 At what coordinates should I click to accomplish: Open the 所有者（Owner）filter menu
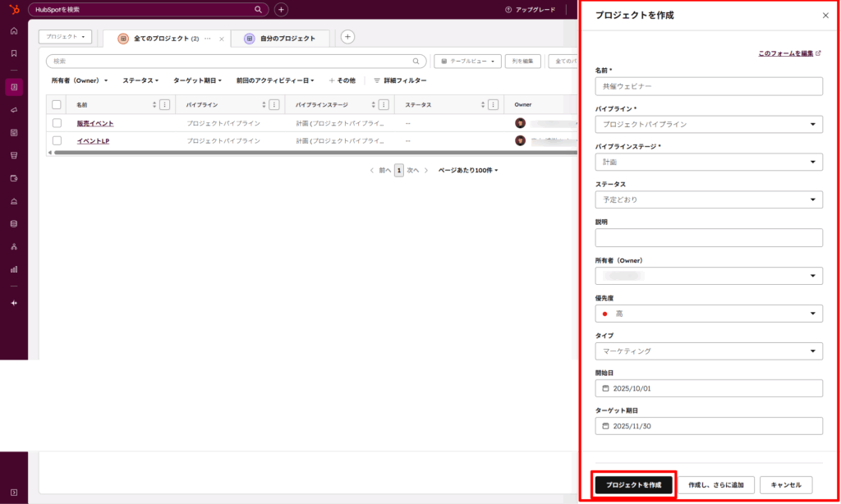[80, 80]
